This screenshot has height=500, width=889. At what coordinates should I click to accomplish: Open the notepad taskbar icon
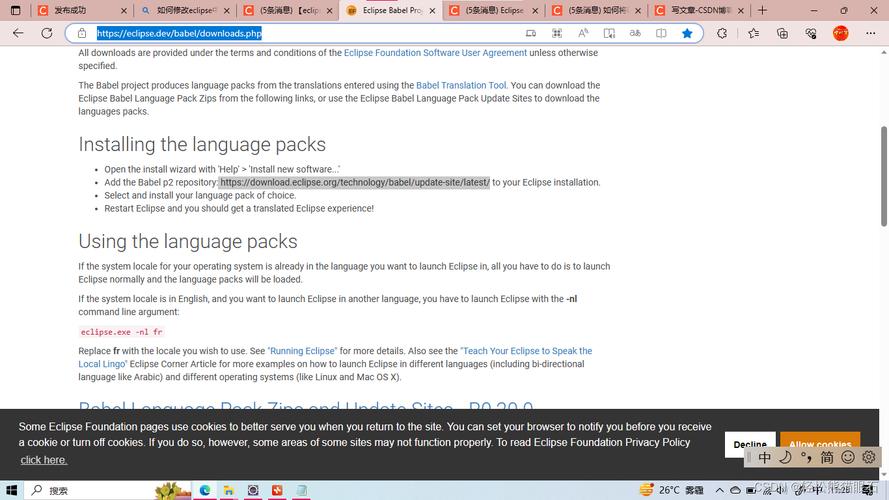pos(302,490)
